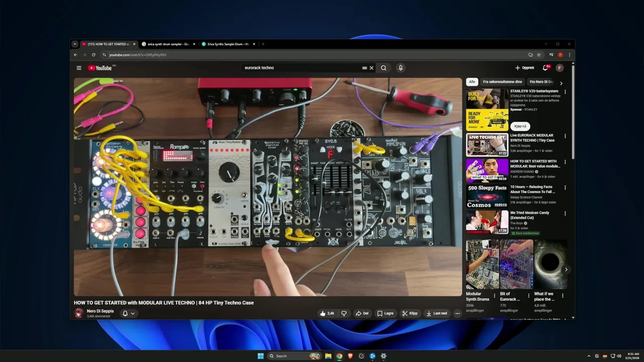Open options for We Tried Mexican Candy
644x362 pixels.
565,213
